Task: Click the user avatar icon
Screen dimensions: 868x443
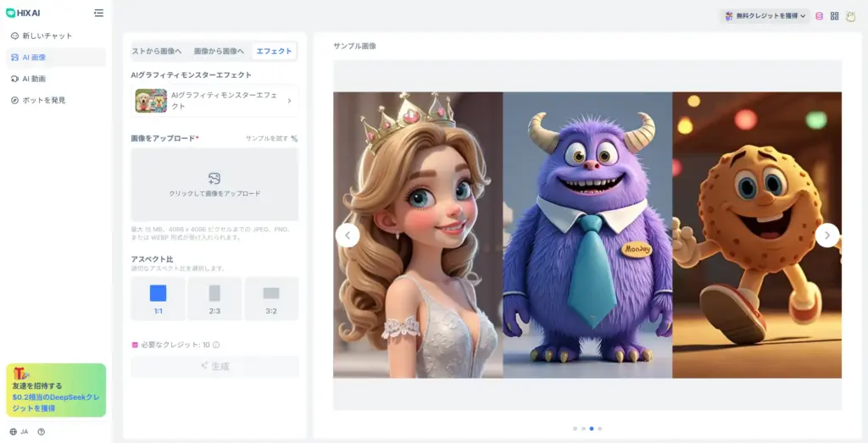Action: pyautogui.click(x=850, y=16)
